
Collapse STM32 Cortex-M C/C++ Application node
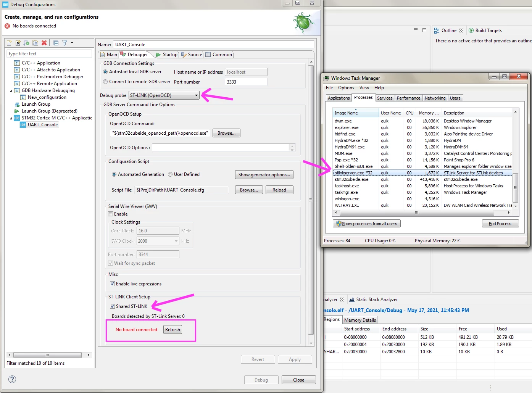(x=11, y=118)
